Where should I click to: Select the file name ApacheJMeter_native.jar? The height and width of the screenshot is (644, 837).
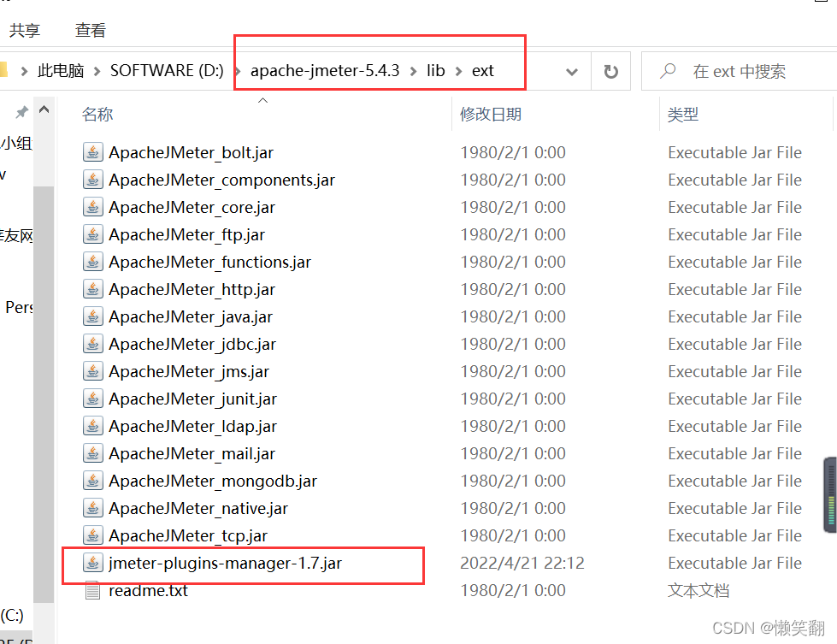click(x=198, y=508)
